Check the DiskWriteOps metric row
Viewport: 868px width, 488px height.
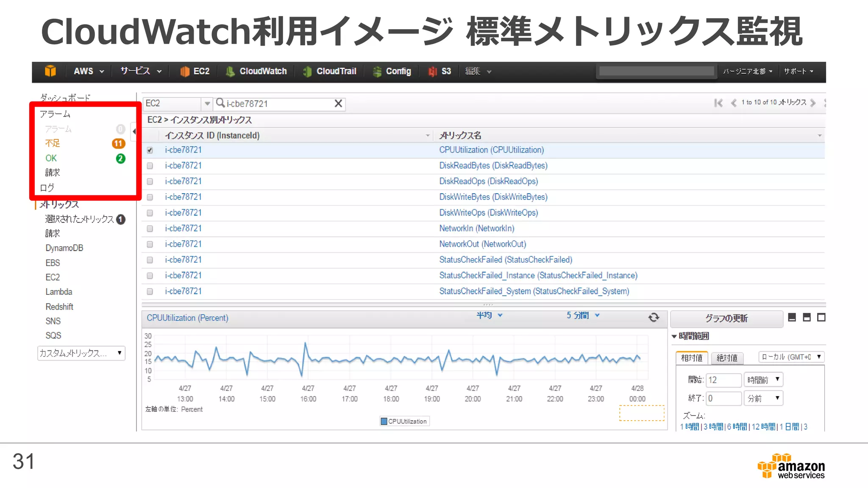(x=150, y=213)
